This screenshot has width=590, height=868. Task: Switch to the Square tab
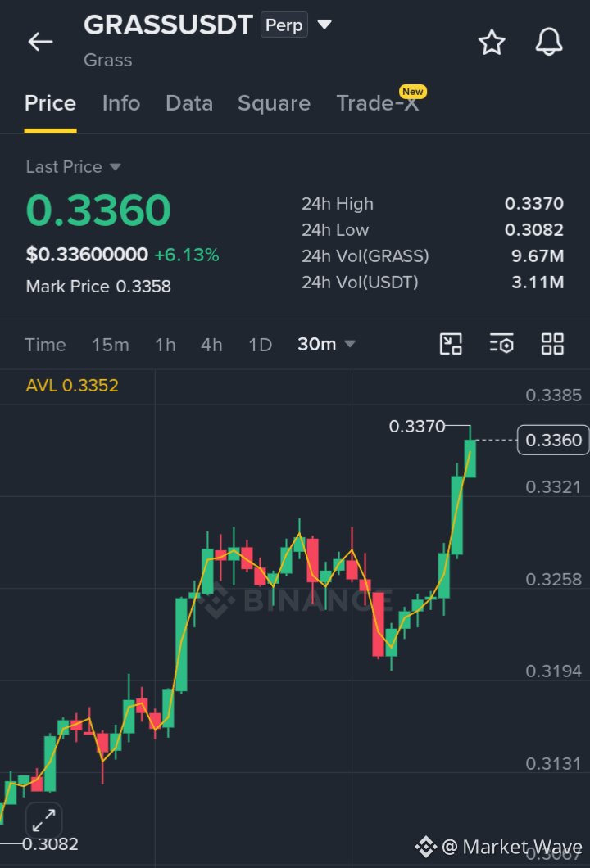click(275, 103)
